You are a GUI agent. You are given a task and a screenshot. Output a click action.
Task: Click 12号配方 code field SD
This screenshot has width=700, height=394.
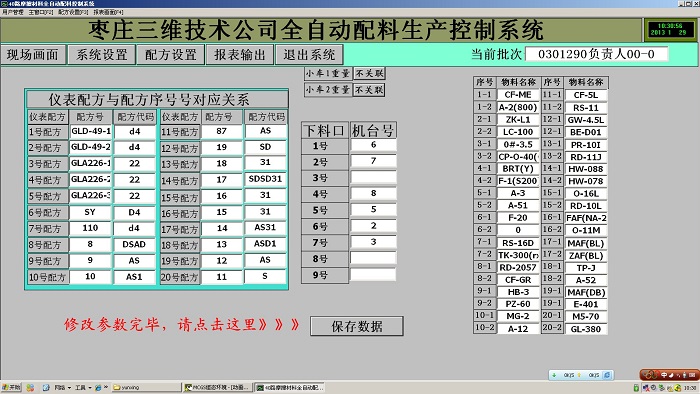[265, 147]
